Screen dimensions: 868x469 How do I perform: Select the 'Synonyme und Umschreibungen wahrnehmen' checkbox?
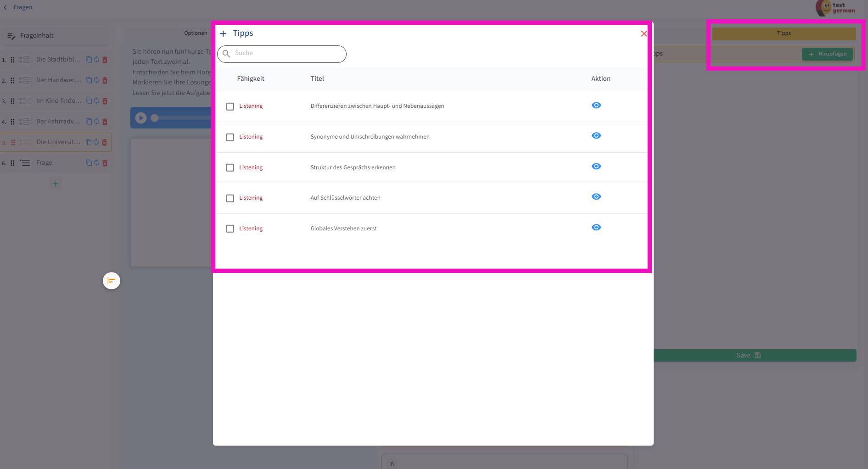230,137
